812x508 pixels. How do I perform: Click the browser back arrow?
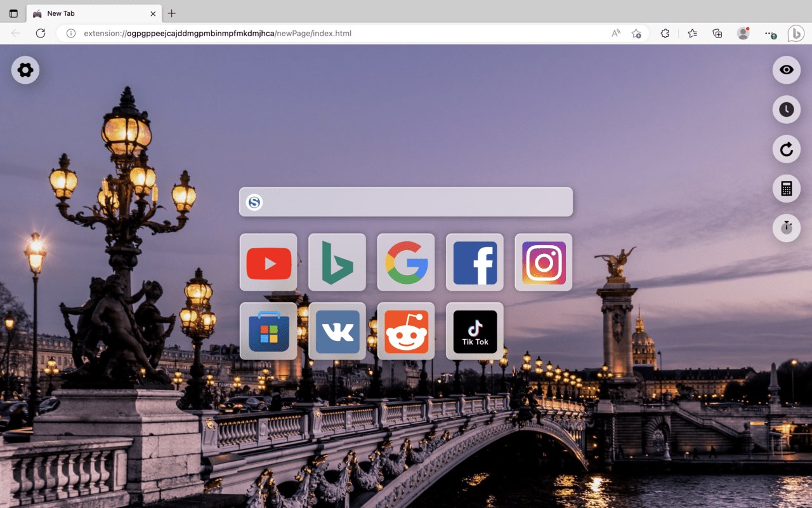point(16,33)
